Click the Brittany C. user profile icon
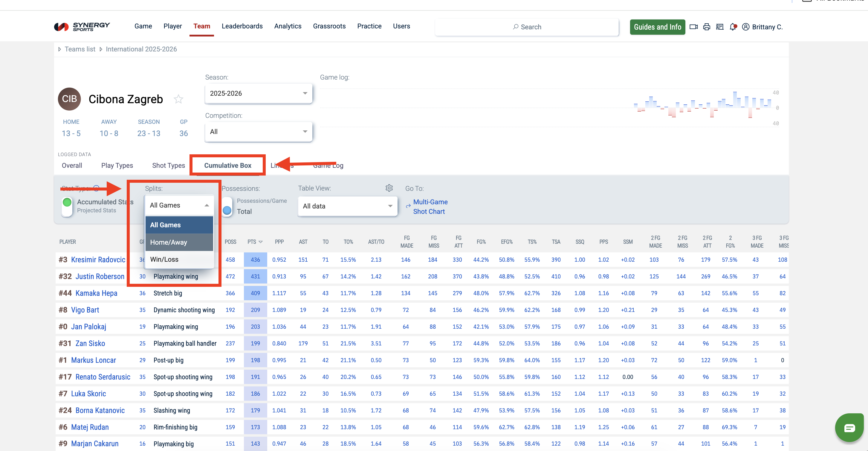Image resolution: width=868 pixels, height=451 pixels. (x=746, y=27)
